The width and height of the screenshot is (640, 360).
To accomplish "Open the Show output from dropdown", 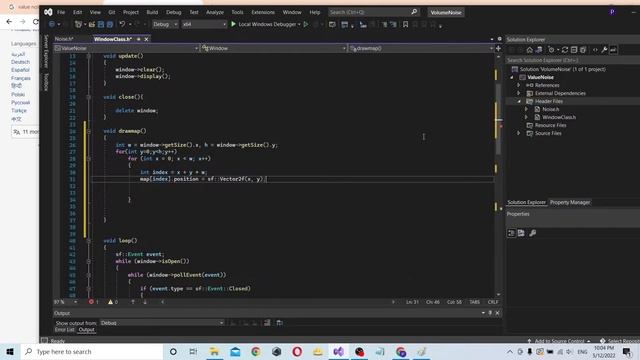I will point(162,323).
